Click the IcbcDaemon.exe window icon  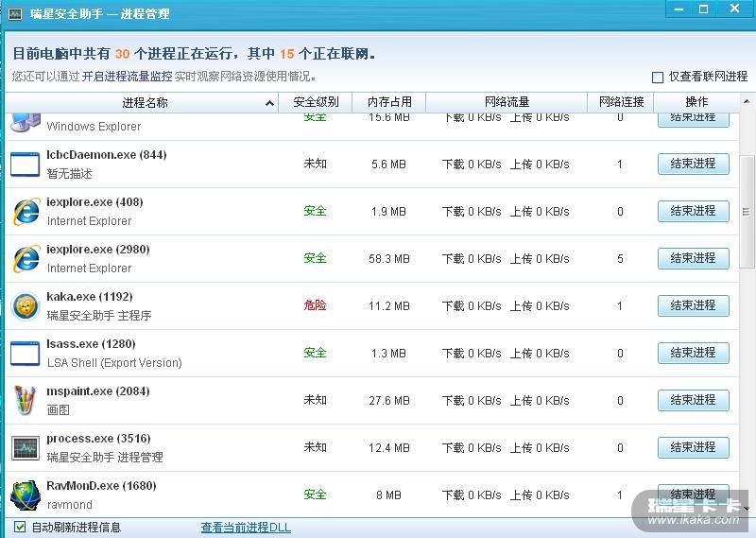26,165
